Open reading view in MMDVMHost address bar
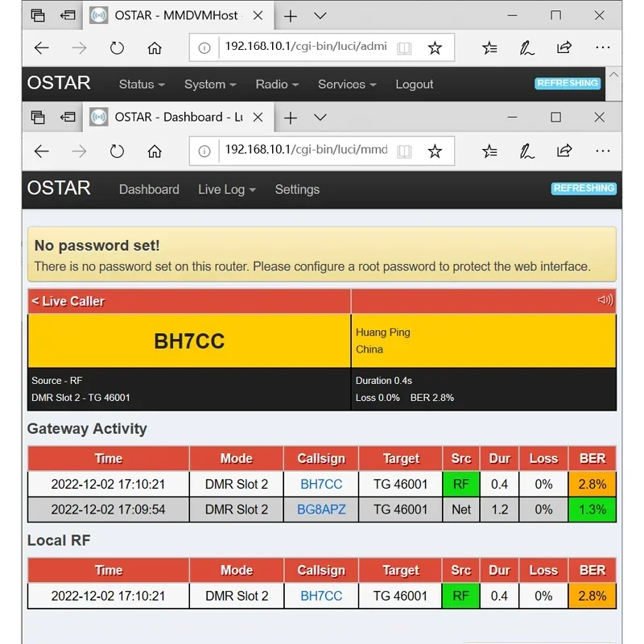Screen dimensions: 644x644 [x=404, y=48]
